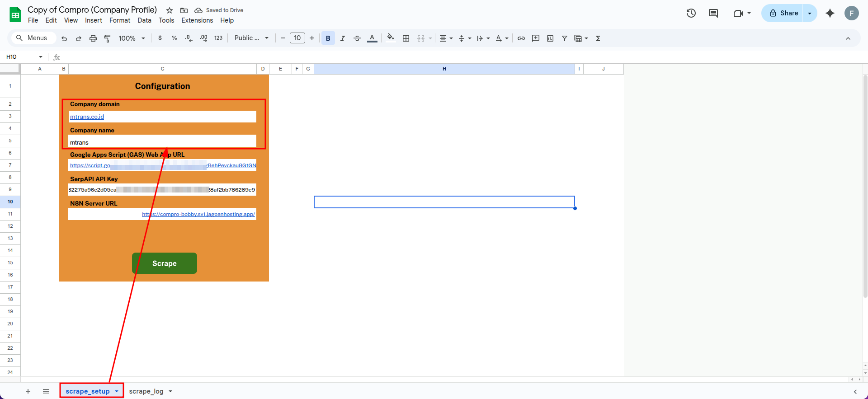Open the Borders tool
This screenshot has width=868, height=399.
point(406,38)
